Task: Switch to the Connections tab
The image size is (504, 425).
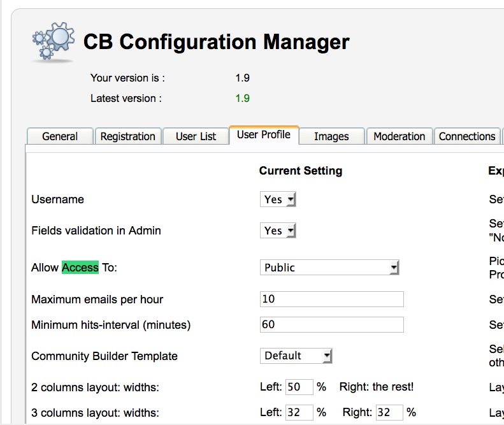Action: pyautogui.click(x=467, y=136)
